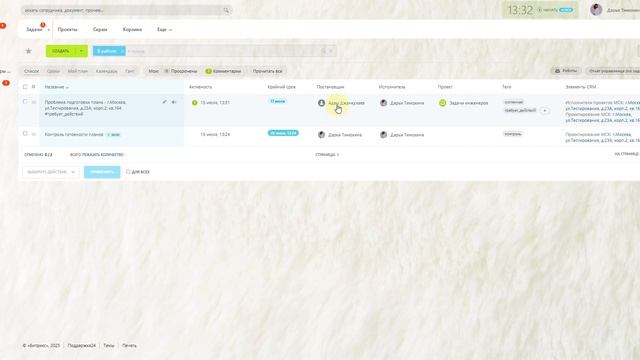The width and height of the screenshot is (640, 360).
Task: Switch to the Гант view
Action: [x=130, y=71]
